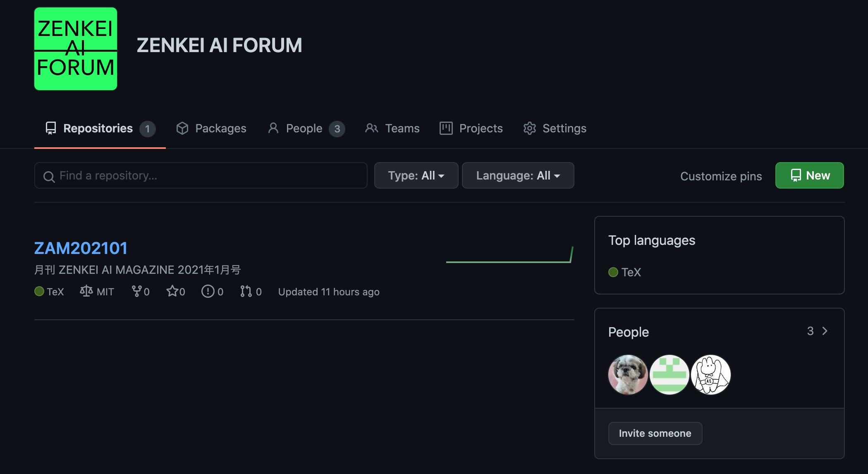This screenshot has width=868, height=474.
Task: Open the green pixel identicon avatar
Action: 670,375
